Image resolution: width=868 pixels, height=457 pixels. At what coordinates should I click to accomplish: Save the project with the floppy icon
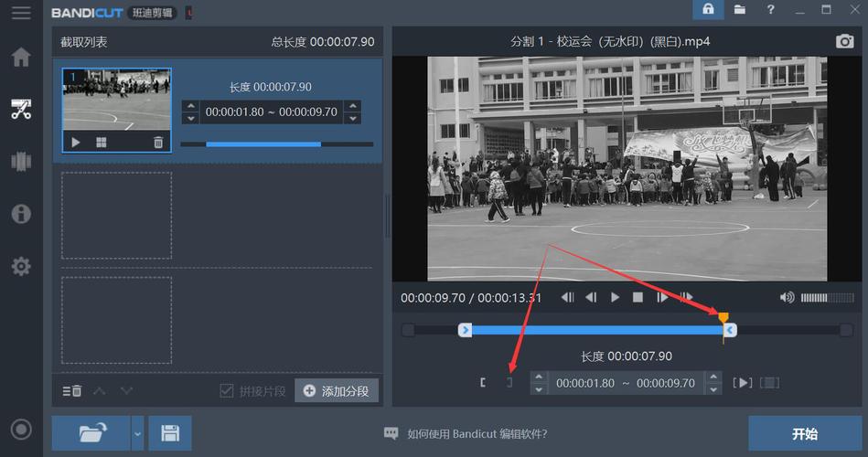pos(170,433)
